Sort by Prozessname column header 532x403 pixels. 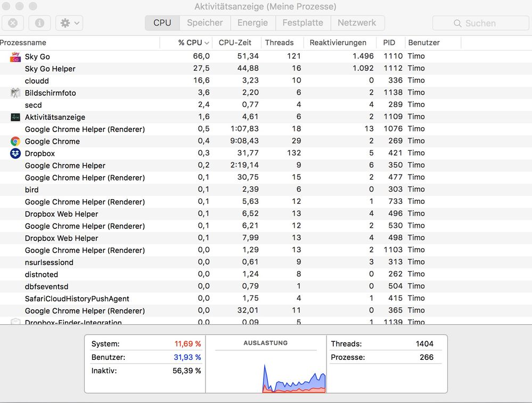point(79,43)
